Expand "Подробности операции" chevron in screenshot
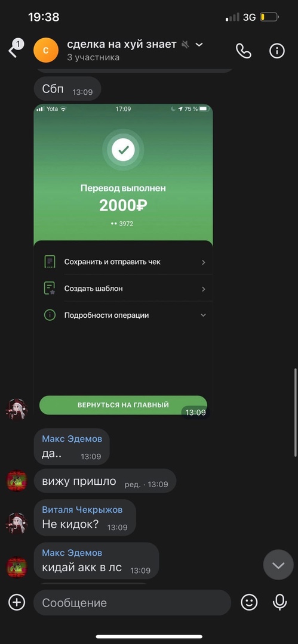The height and width of the screenshot is (644, 298). click(203, 315)
